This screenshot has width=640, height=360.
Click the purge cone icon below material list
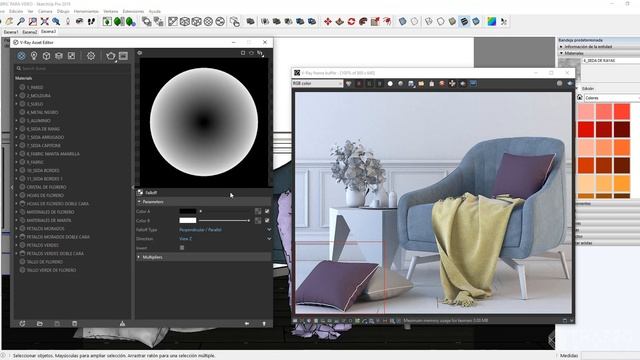tap(122, 324)
